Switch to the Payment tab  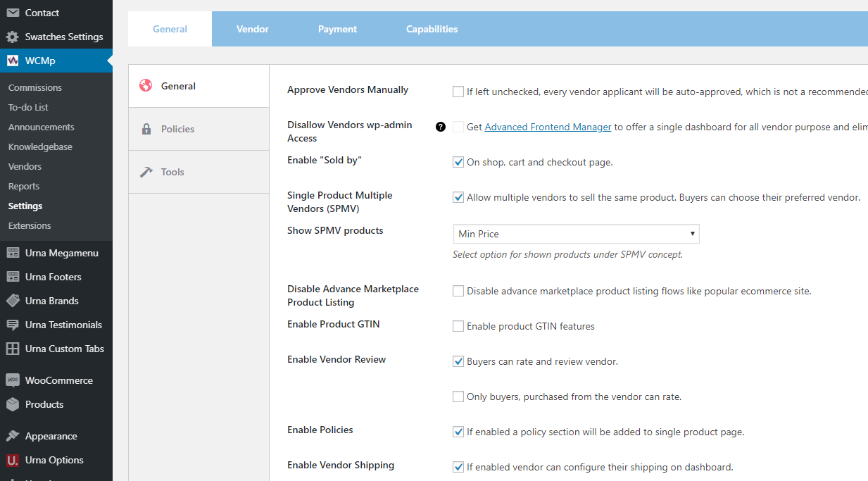[337, 29]
